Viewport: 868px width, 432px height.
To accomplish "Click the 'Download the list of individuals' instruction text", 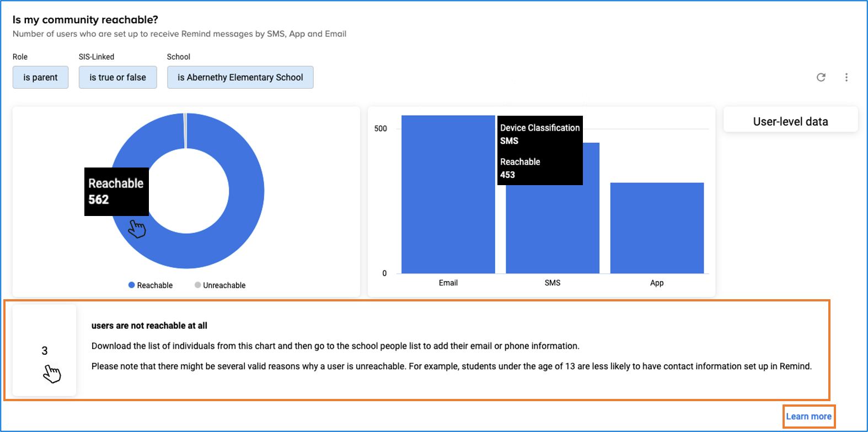I will [x=335, y=346].
